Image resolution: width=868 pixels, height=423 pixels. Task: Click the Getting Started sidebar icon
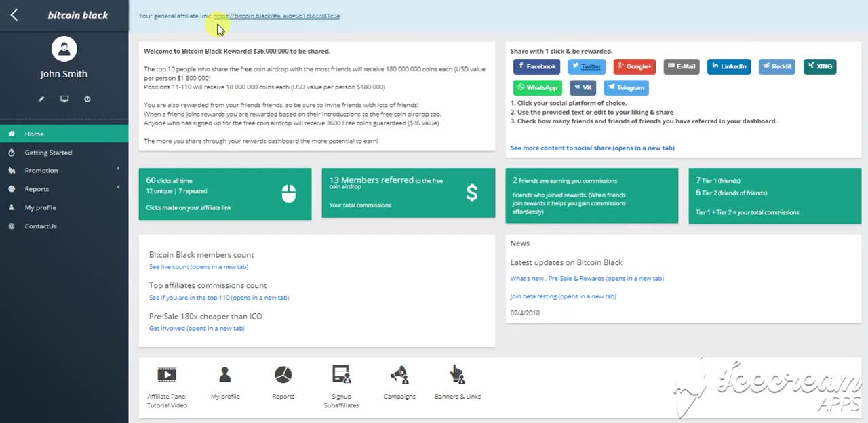[x=12, y=153]
